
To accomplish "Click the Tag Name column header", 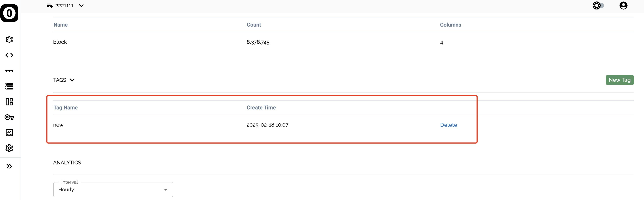I will point(65,108).
